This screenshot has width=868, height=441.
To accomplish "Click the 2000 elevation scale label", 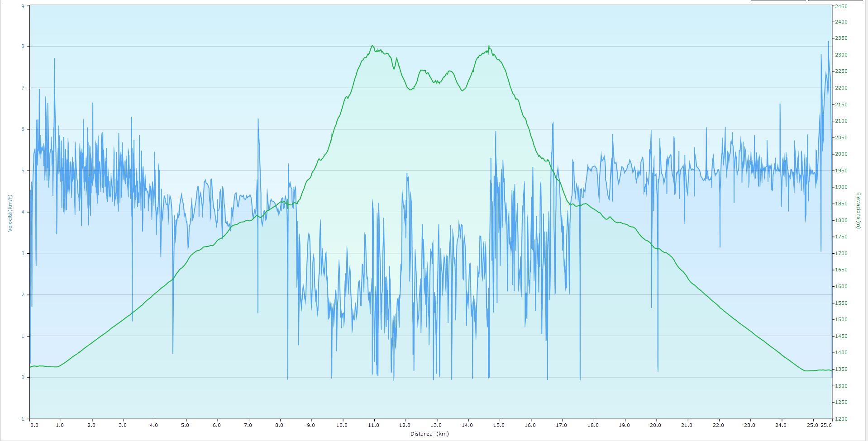I will [841, 154].
